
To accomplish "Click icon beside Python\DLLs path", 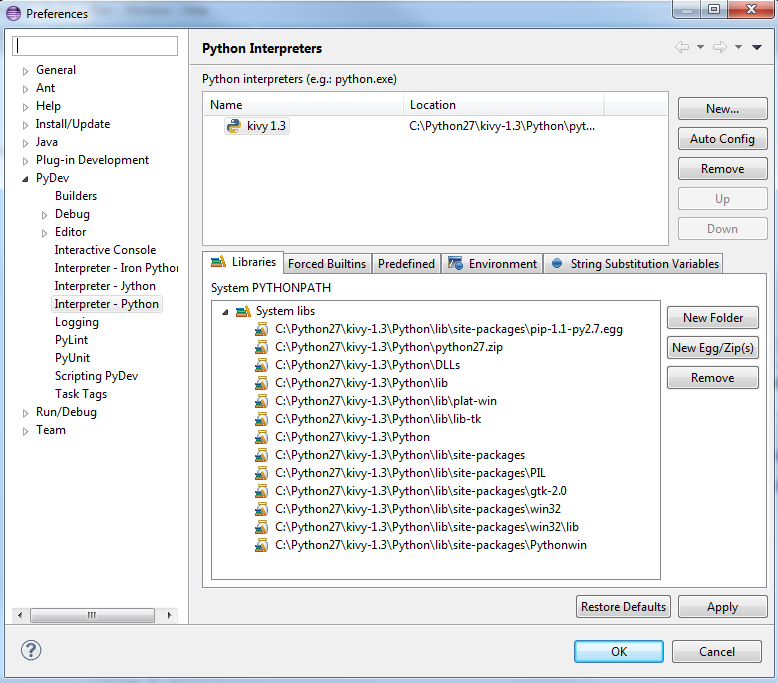I will (261, 365).
